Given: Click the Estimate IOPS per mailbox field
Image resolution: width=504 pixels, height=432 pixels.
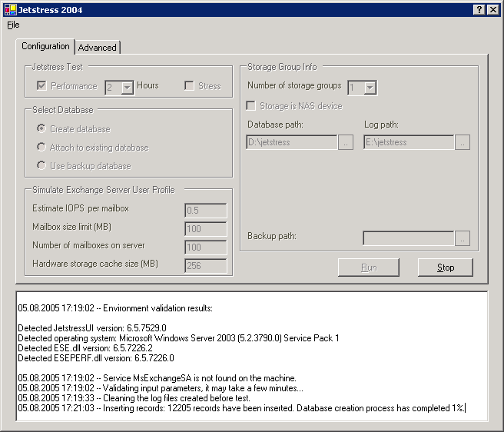Looking at the screenshot, I should click(x=206, y=211).
